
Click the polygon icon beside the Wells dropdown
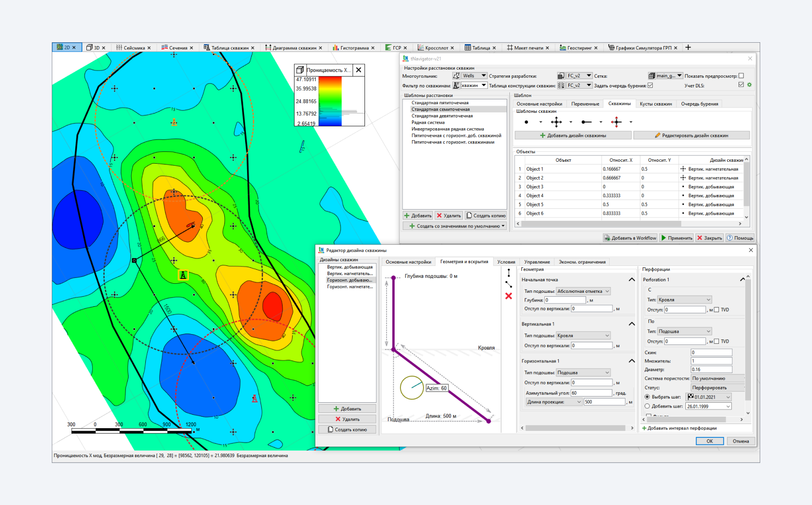point(456,76)
